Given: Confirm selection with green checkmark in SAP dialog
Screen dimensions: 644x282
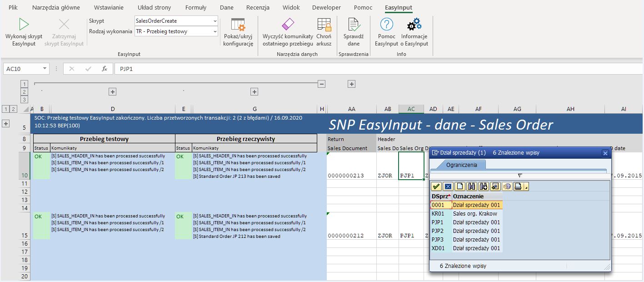Looking at the screenshot, I should 435,186.
